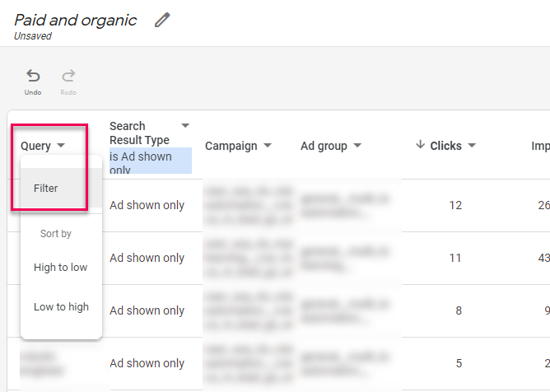Click the 'Paid and organic' report title

(76, 21)
